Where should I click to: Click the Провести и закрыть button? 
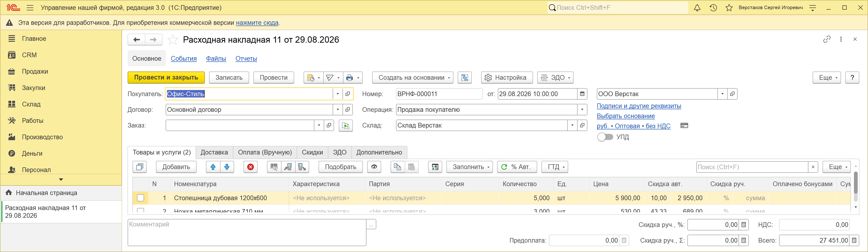pos(166,78)
